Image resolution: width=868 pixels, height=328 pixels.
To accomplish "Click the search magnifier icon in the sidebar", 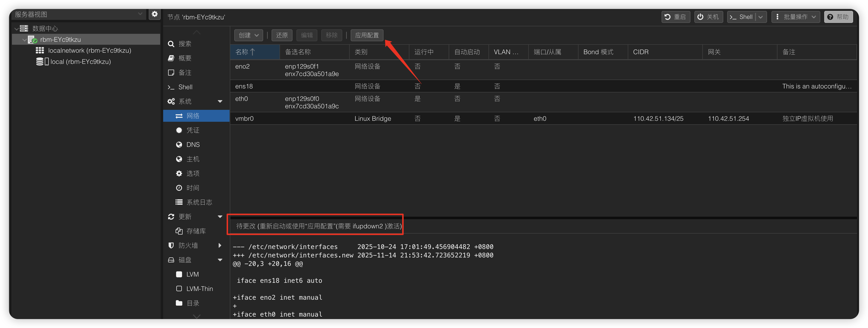I will (x=171, y=44).
